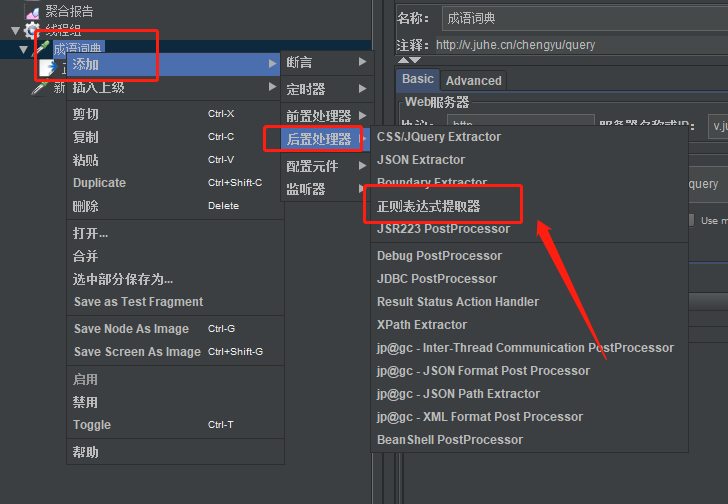
Task: Add a Debug PostProcessor
Action: [529, 256]
